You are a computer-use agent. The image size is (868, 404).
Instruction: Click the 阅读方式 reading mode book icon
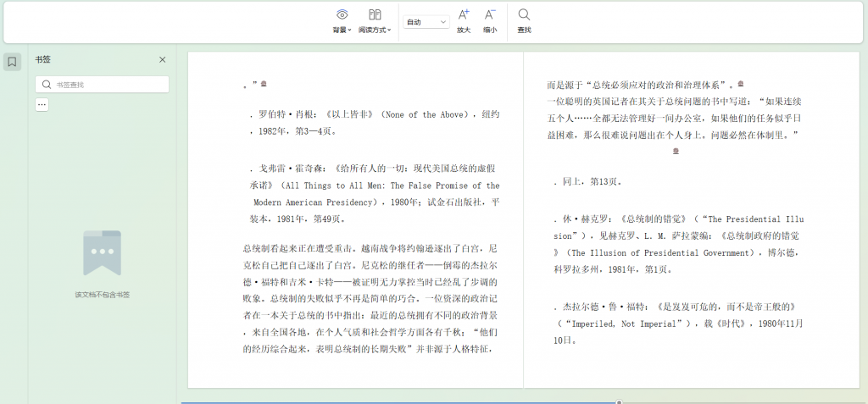tap(375, 15)
